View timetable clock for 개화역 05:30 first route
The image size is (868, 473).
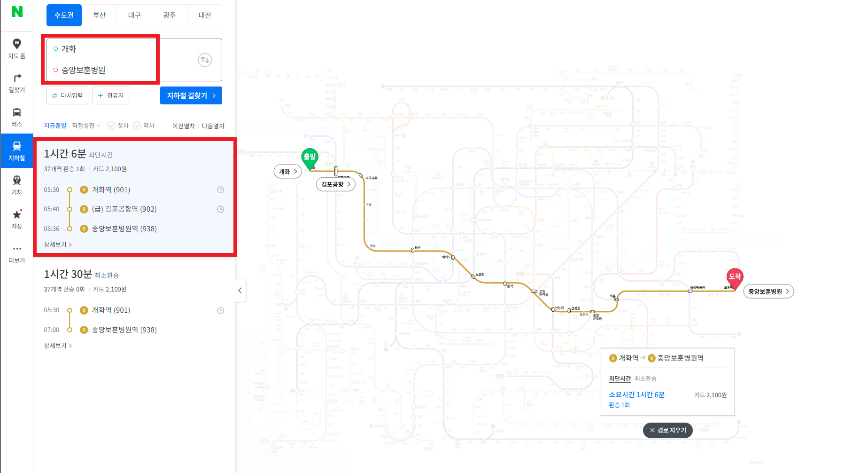coord(220,190)
